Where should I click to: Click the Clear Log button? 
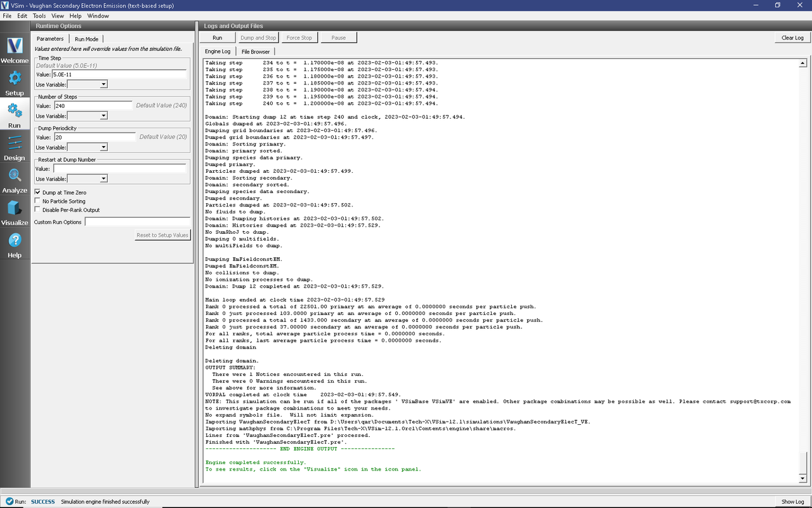(792, 37)
